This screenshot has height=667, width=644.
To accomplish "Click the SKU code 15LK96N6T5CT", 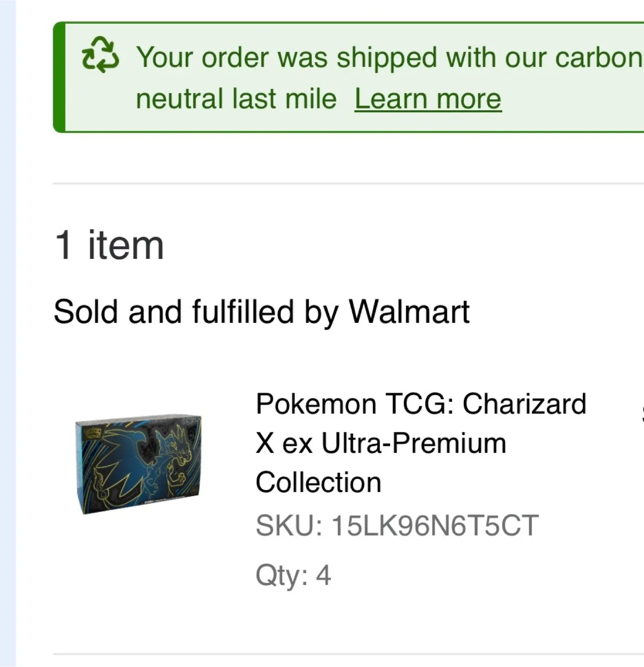I will (435, 526).
